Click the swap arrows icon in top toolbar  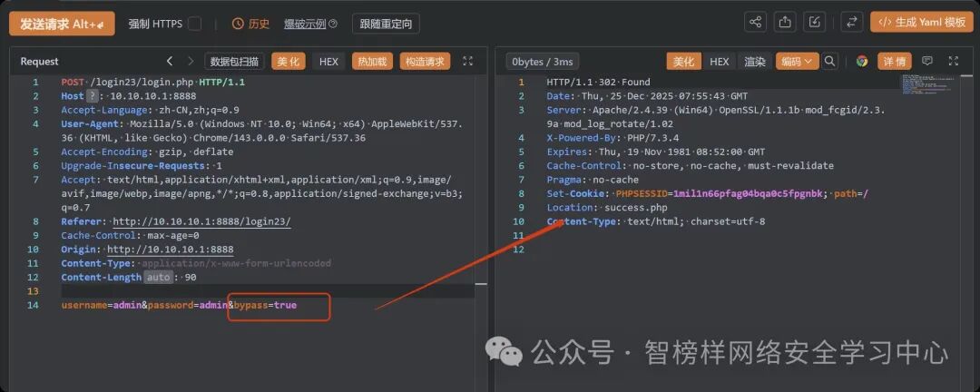[x=850, y=22]
